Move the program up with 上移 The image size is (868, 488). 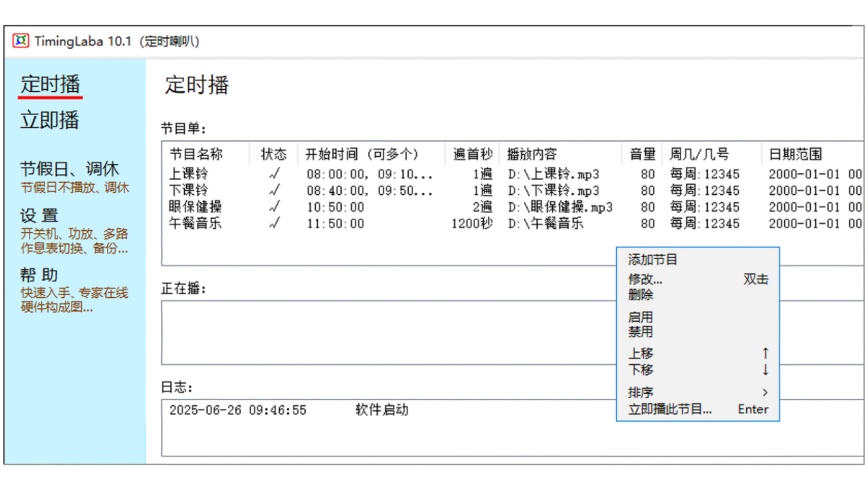coord(642,353)
